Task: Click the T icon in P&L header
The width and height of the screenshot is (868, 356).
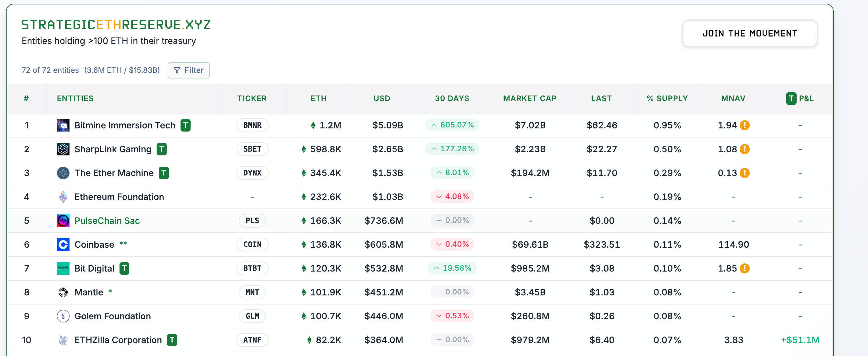Action: coord(791,99)
